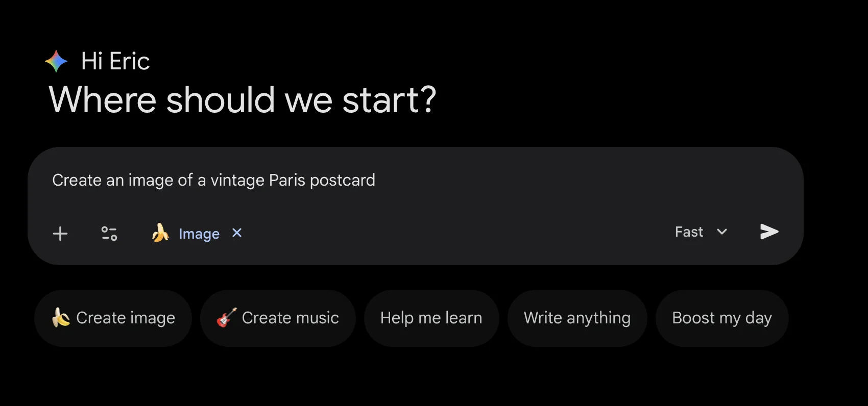
Task: Select the Help me learn suggestion
Action: click(431, 318)
